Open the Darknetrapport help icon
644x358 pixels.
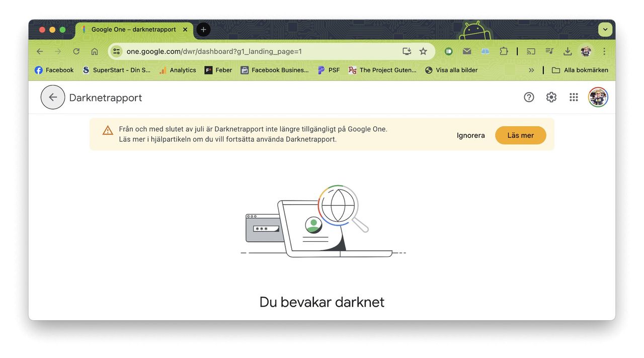(529, 97)
